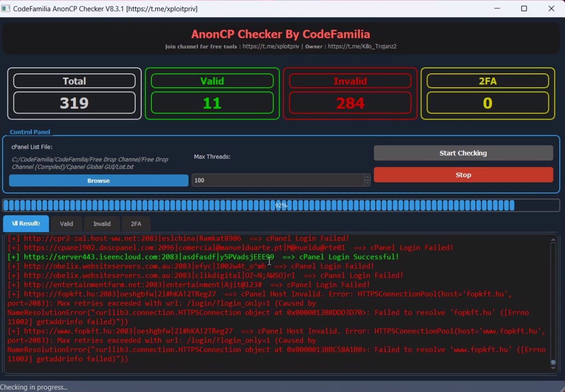Image resolution: width=565 pixels, height=392 pixels.
Task: Click the Total count value 319
Action: [74, 103]
